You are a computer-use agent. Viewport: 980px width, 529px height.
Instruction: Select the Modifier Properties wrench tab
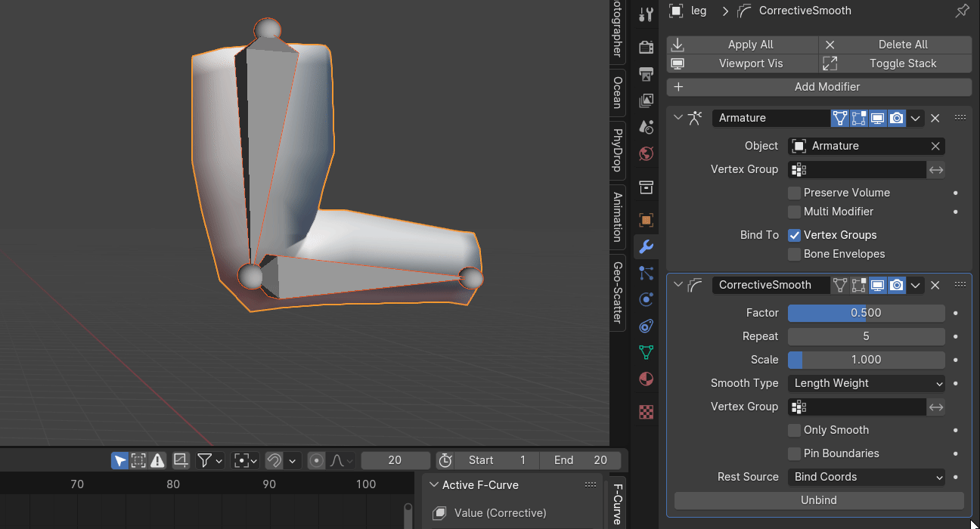[x=646, y=246]
